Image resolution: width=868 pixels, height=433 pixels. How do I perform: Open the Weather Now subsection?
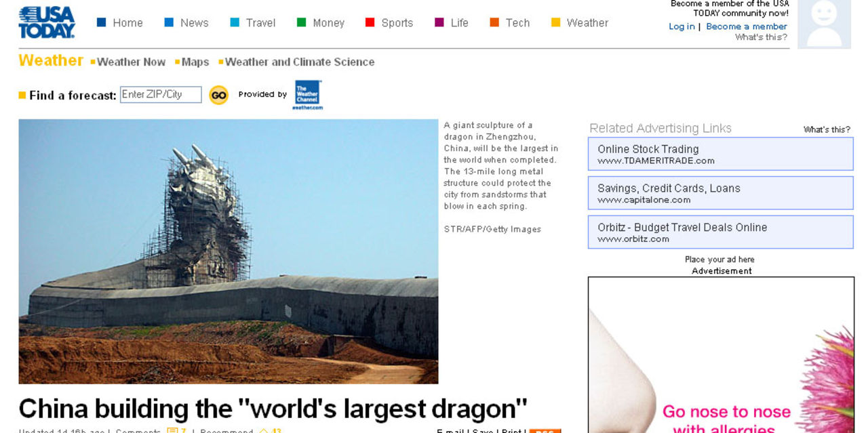(x=131, y=62)
